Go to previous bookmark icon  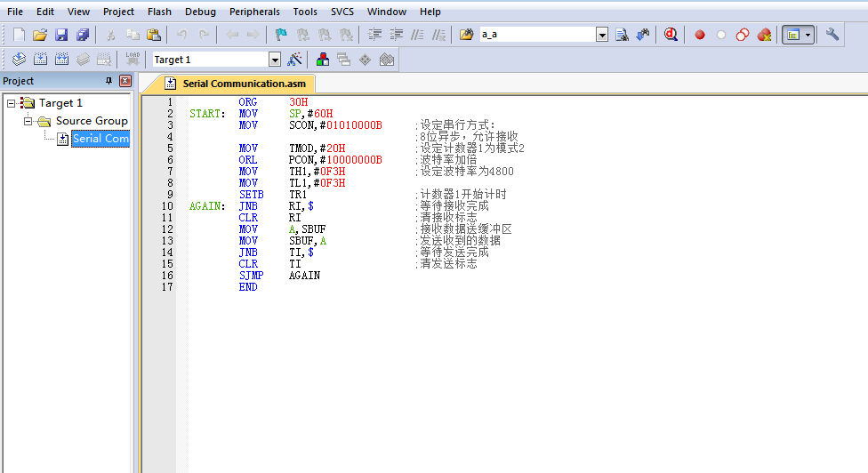click(x=302, y=35)
